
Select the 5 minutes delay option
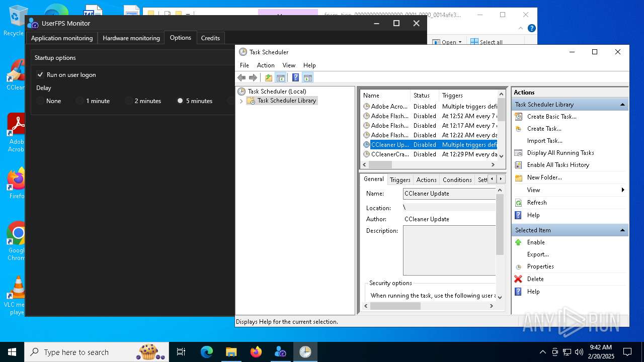(180, 101)
